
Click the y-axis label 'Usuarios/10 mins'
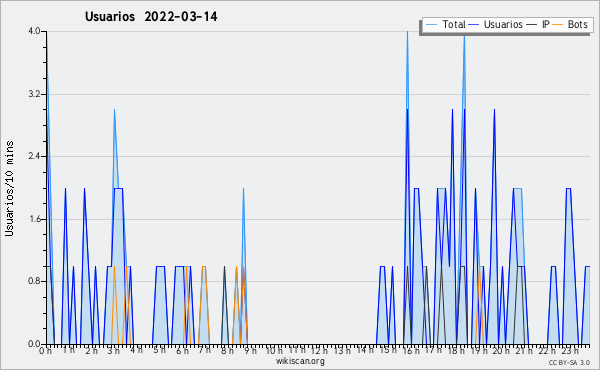(x=9, y=188)
